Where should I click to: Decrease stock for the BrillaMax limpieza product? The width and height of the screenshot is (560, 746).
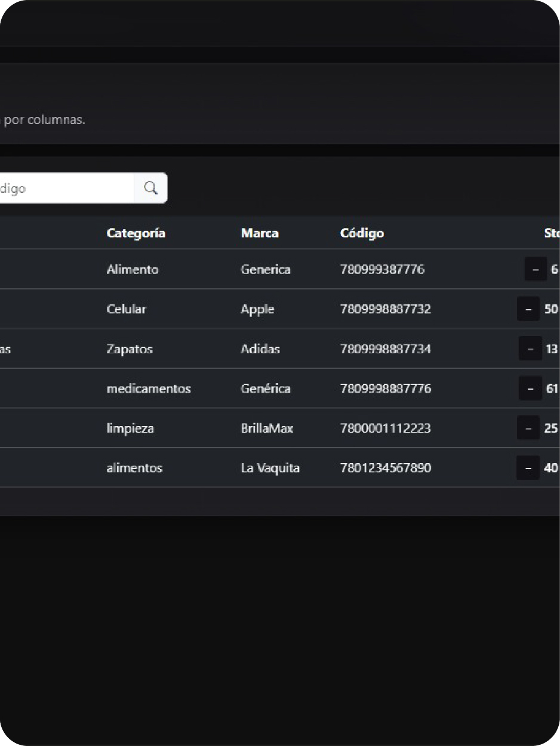(527, 428)
